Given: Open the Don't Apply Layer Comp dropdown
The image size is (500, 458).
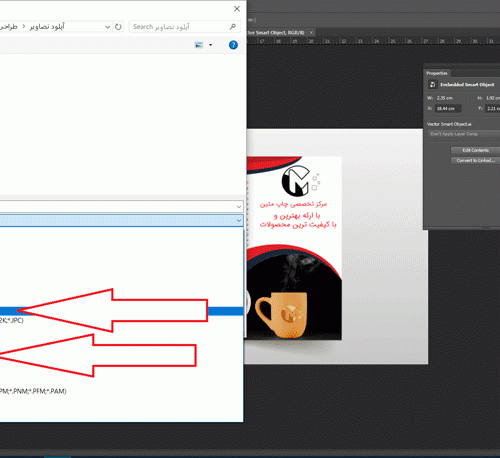Looking at the screenshot, I should click(464, 134).
